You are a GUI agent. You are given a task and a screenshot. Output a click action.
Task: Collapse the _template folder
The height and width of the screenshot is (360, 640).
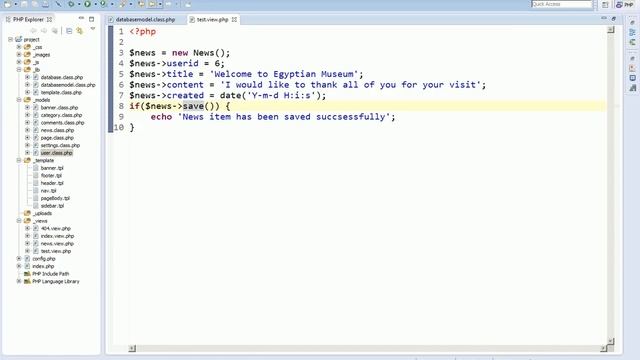coord(19,160)
